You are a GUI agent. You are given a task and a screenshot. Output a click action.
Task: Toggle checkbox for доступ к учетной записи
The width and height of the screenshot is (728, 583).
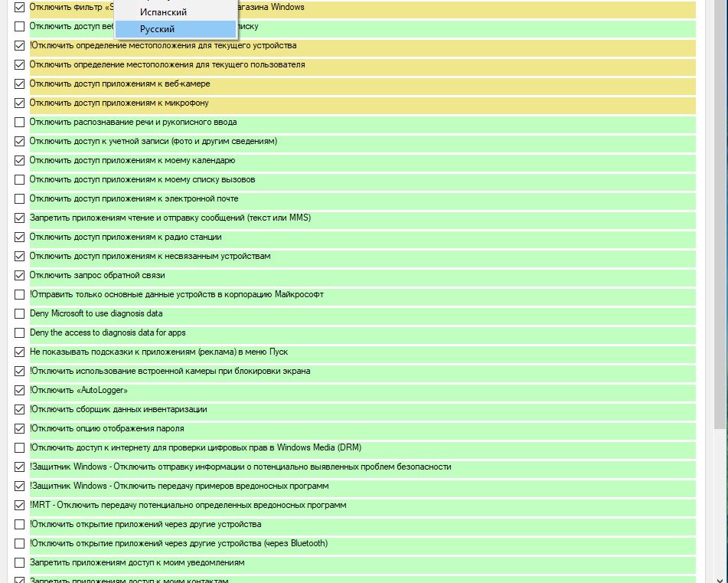coord(19,141)
